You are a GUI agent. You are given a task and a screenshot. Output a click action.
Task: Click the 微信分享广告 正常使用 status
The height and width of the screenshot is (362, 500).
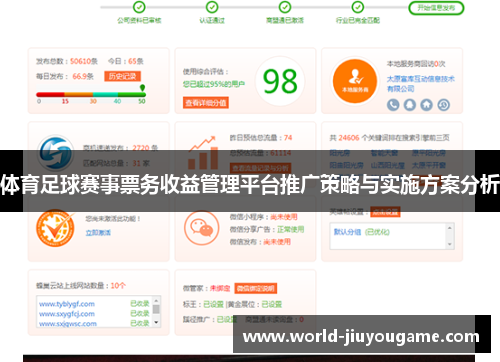[291, 229]
